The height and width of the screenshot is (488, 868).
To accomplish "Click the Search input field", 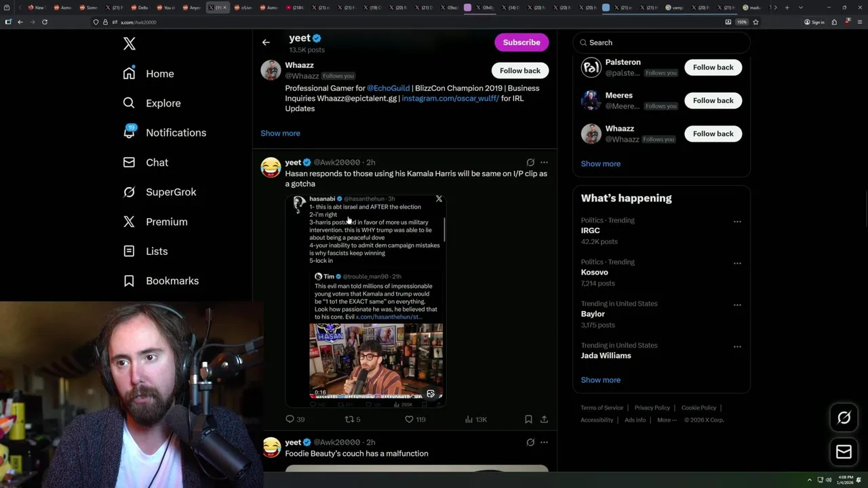I will 662,43.
